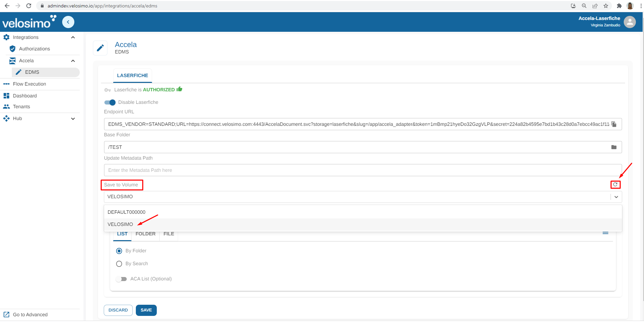
Task: Open the Chrome profile avatar
Action: tap(630, 6)
